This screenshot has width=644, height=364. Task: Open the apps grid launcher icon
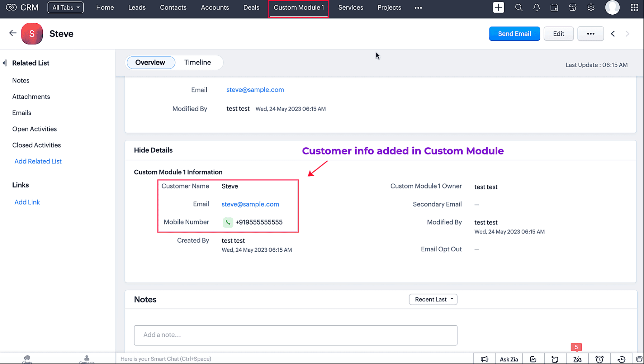(634, 7)
